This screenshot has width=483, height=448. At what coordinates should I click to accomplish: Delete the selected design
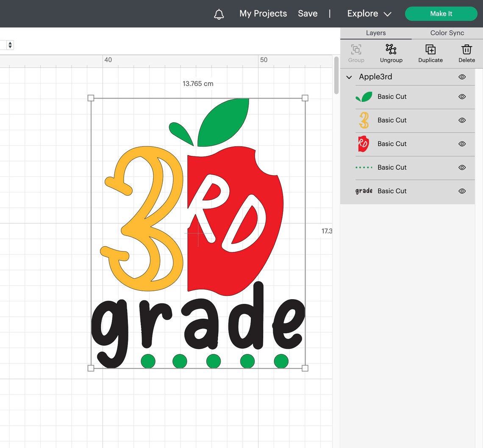coord(466,53)
